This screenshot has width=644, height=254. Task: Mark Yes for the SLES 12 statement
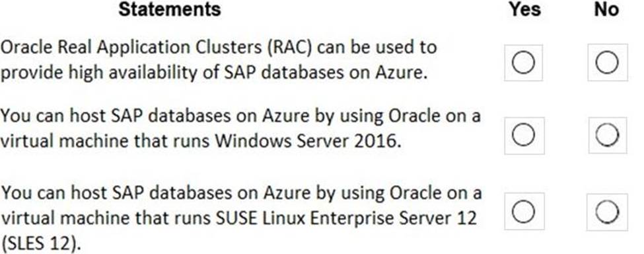pyautogui.click(x=524, y=212)
